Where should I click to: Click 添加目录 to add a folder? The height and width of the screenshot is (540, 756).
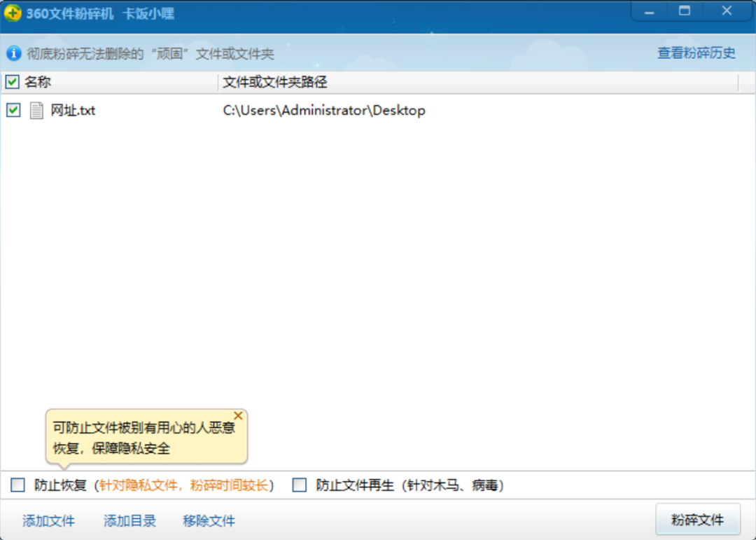point(129,520)
